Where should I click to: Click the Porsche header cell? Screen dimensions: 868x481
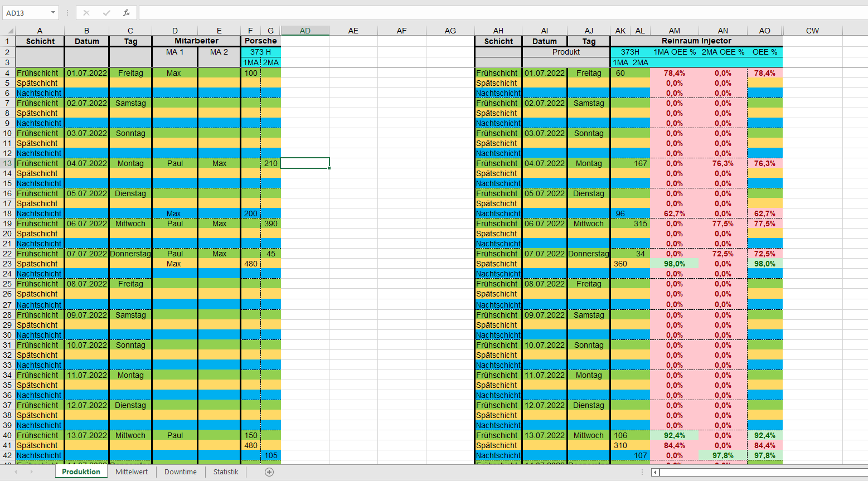(261, 41)
